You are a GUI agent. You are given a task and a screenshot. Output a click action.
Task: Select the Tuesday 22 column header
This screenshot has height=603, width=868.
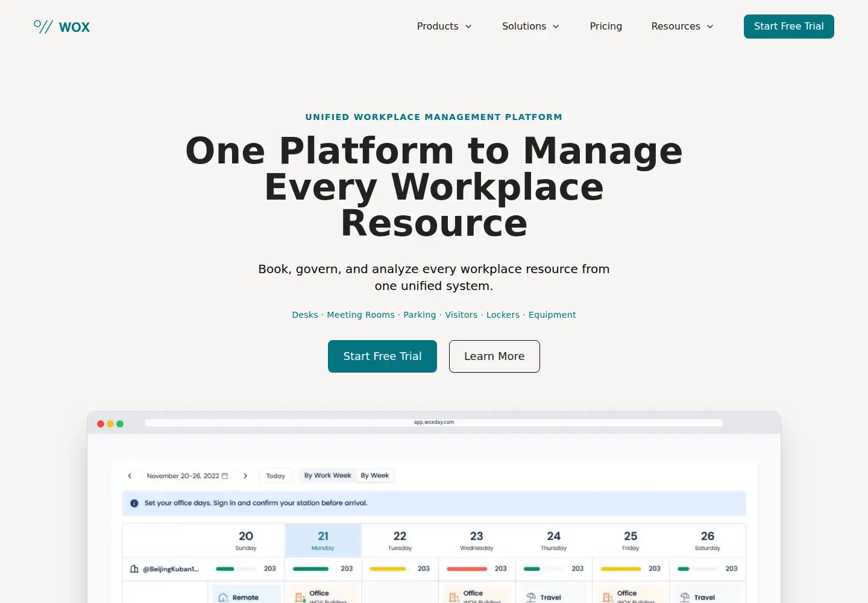coord(400,540)
